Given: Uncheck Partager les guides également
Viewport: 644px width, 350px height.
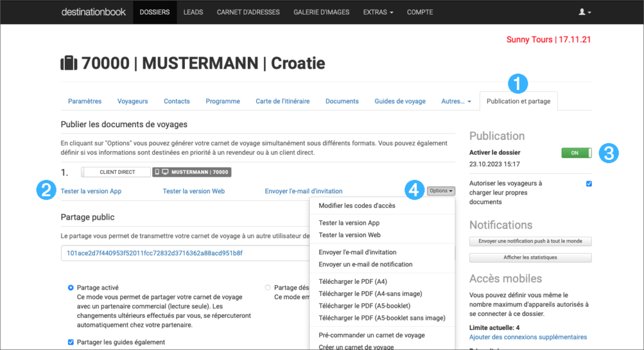Looking at the screenshot, I should (70, 342).
